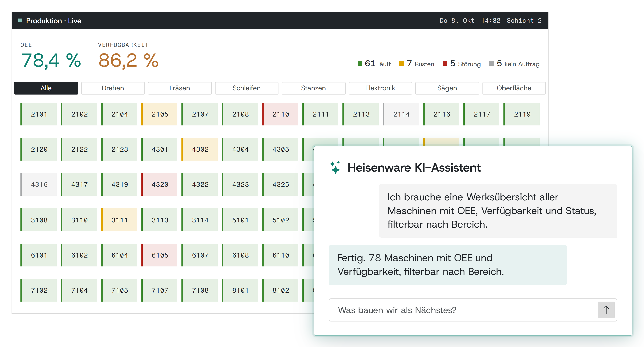644x347 pixels.
Task: Switch to the Drehen filter tab
Action: click(113, 88)
